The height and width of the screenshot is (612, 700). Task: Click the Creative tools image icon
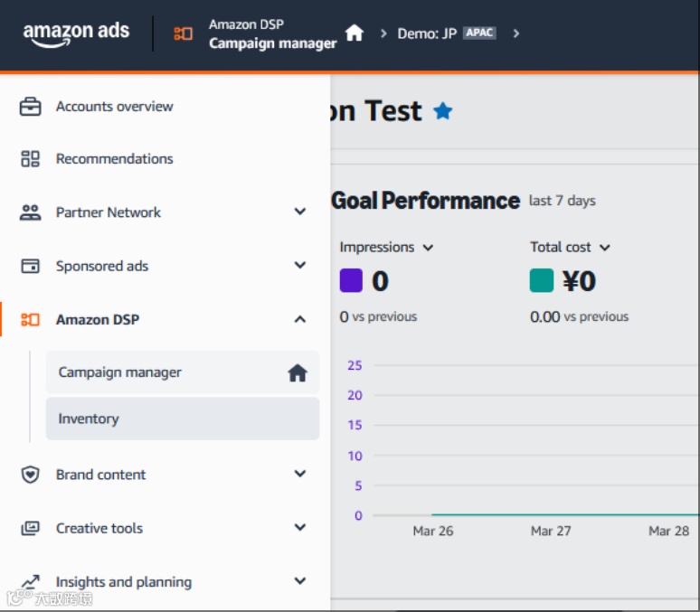31,528
